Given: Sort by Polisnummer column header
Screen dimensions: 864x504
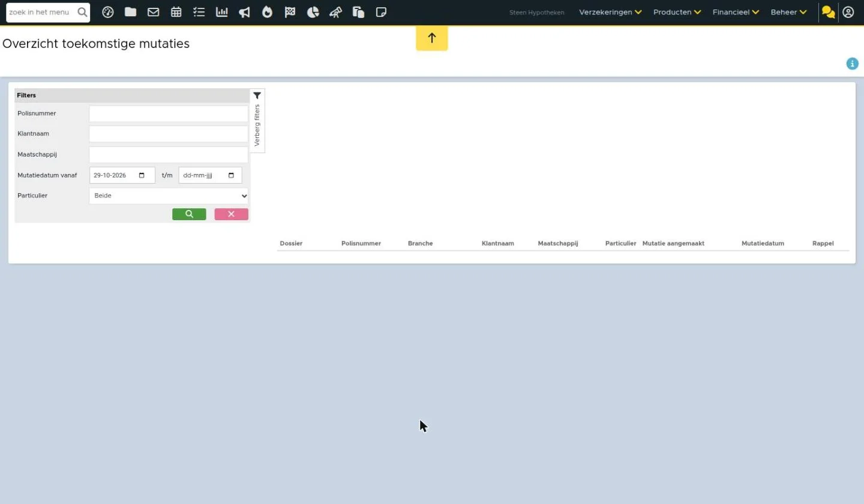Looking at the screenshot, I should pos(361,244).
